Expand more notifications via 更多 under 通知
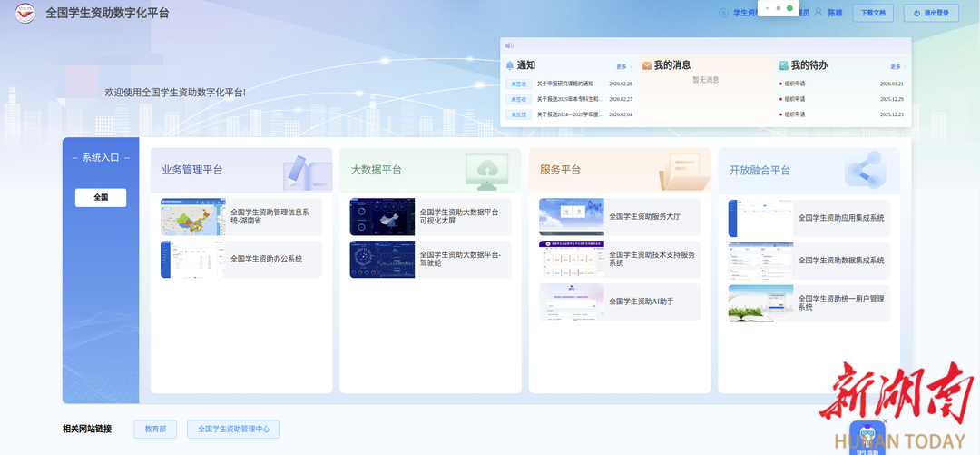980x455 pixels. [622, 66]
